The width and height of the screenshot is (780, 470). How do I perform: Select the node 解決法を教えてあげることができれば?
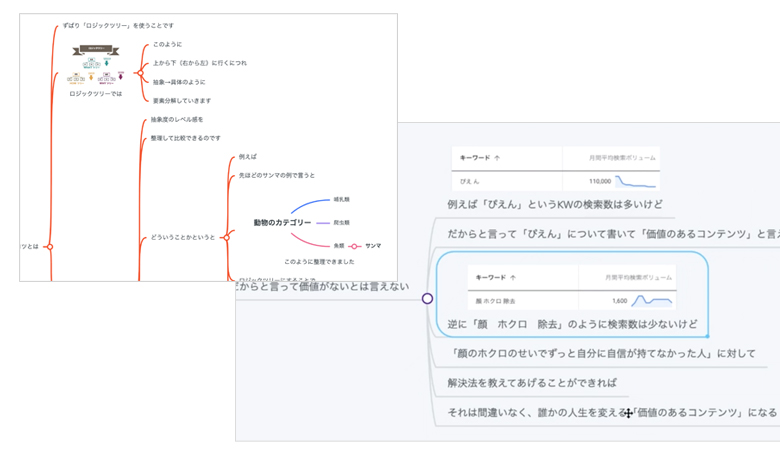tap(532, 382)
